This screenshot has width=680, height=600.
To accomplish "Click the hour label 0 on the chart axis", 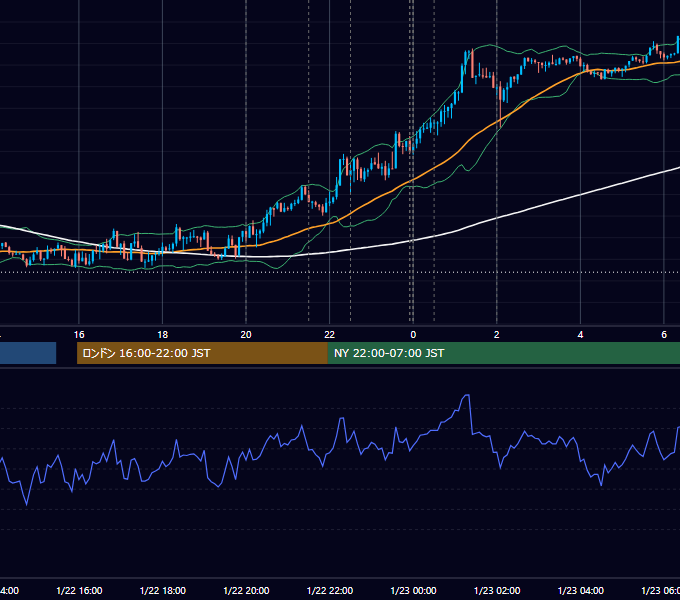I will pyautogui.click(x=413, y=335).
